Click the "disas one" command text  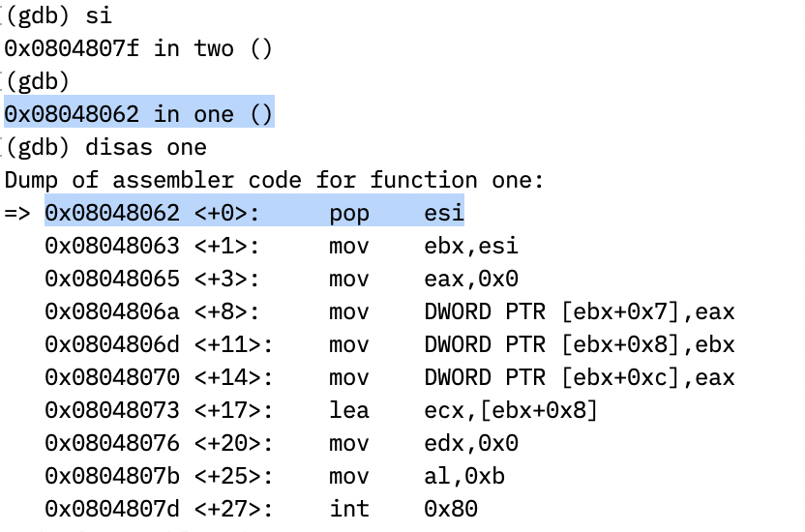coord(146,147)
